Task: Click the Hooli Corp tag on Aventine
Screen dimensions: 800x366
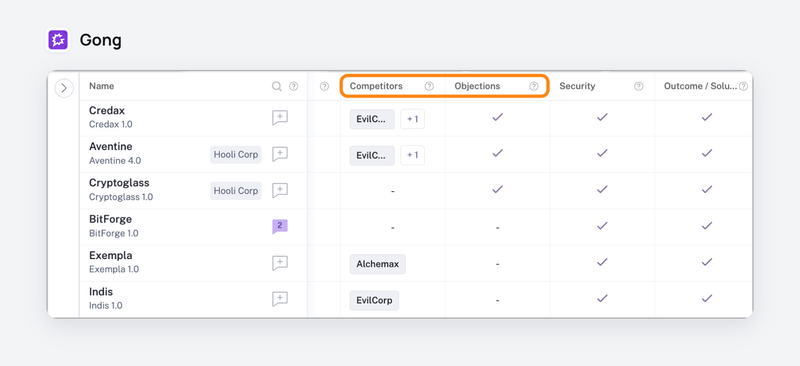Action: coord(236,155)
